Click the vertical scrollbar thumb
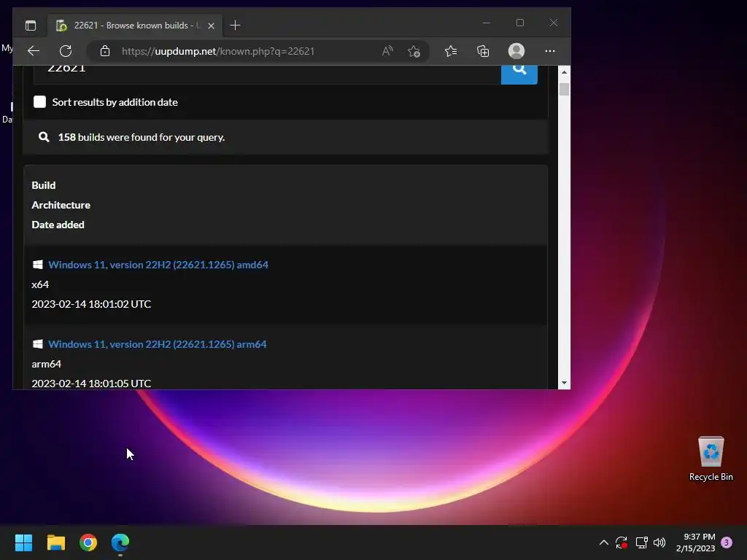The width and height of the screenshot is (747, 560). tap(564, 89)
